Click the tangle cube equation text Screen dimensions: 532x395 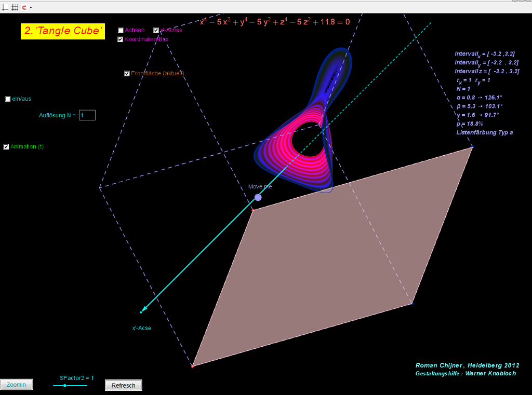tap(275, 22)
